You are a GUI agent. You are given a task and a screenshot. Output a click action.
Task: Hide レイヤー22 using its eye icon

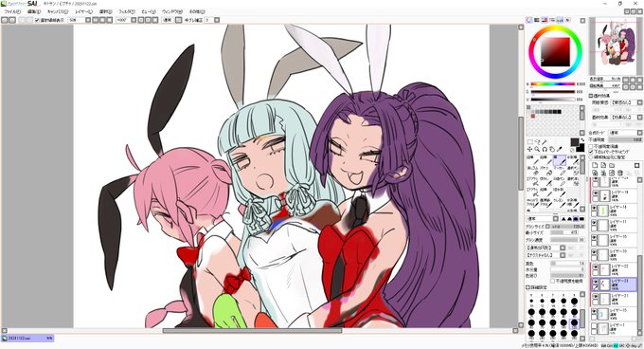pyautogui.click(x=595, y=266)
